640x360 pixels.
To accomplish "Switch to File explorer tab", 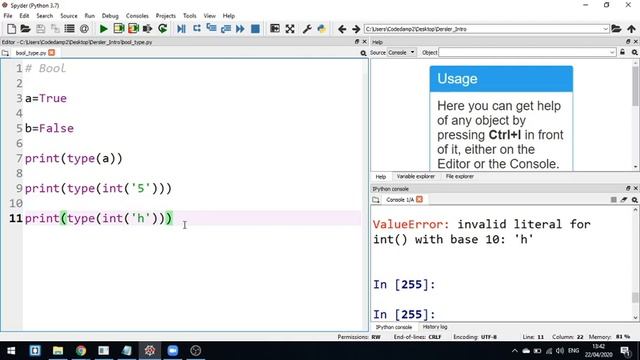I will tap(460, 176).
